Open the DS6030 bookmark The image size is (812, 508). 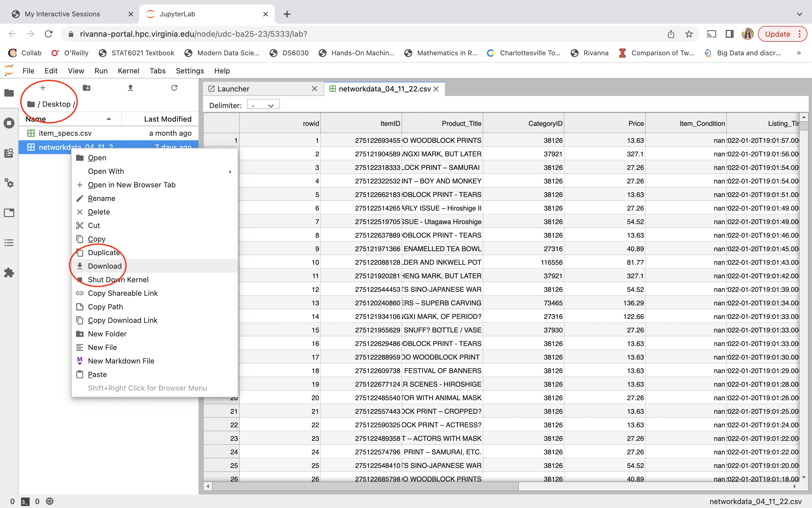click(x=289, y=53)
